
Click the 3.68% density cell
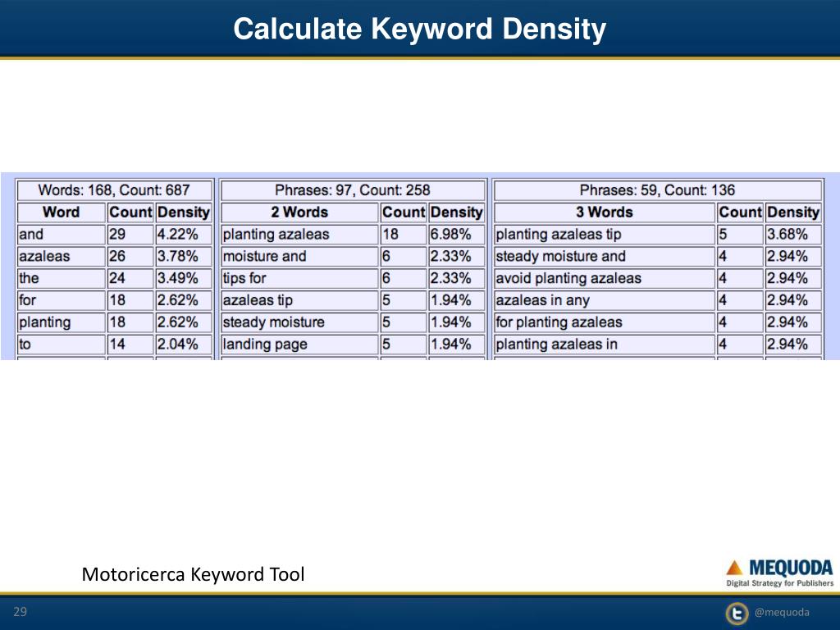(x=793, y=234)
